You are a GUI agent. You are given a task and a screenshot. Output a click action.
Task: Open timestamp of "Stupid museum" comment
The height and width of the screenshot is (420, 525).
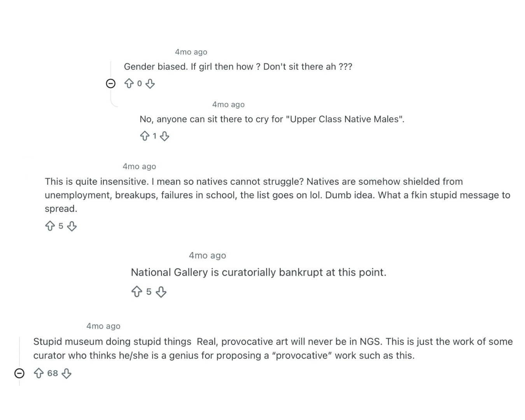coord(103,326)
